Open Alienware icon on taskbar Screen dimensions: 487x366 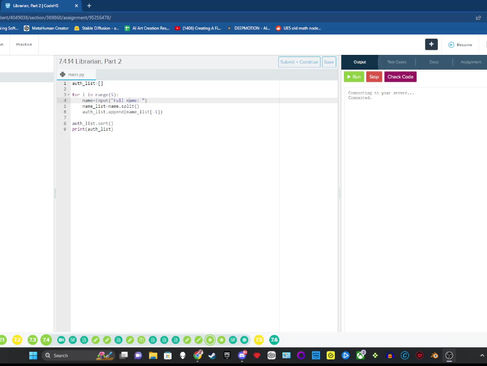182,356
